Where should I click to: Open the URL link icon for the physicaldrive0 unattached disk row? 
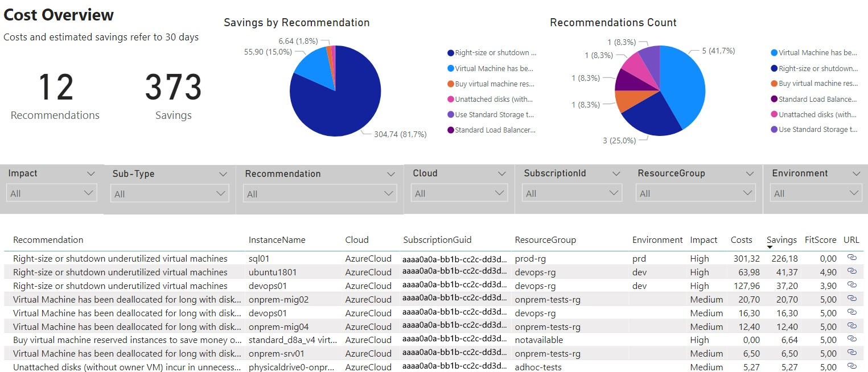851,367
